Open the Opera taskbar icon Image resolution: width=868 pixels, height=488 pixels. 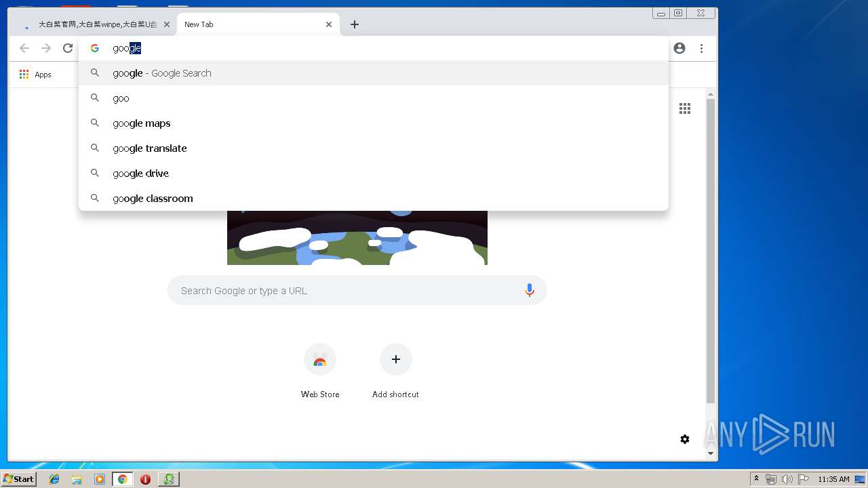click(145, 479)
